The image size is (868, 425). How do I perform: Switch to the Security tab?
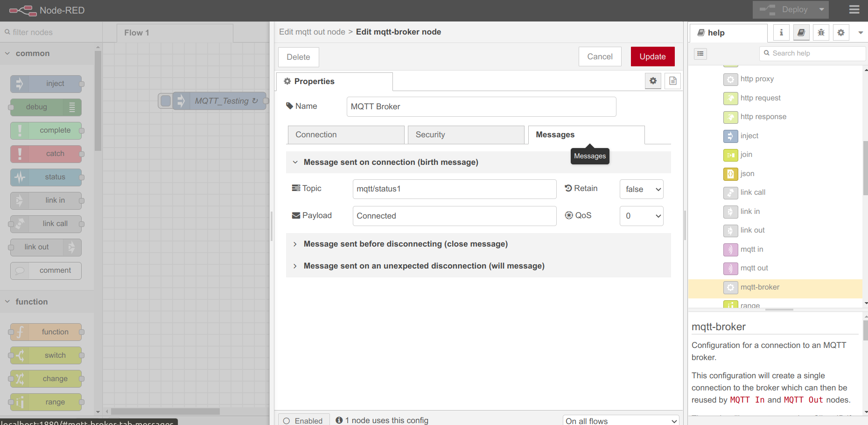[466, 135]
